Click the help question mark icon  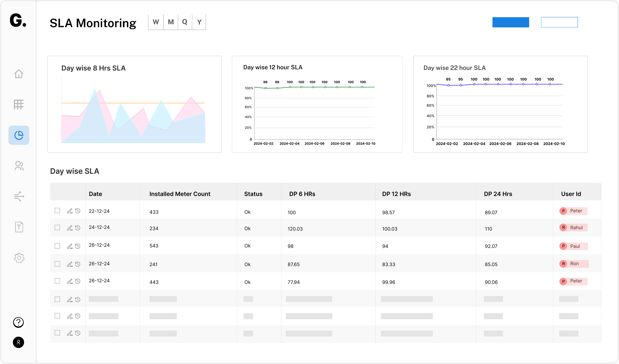(x=18, y=322)
